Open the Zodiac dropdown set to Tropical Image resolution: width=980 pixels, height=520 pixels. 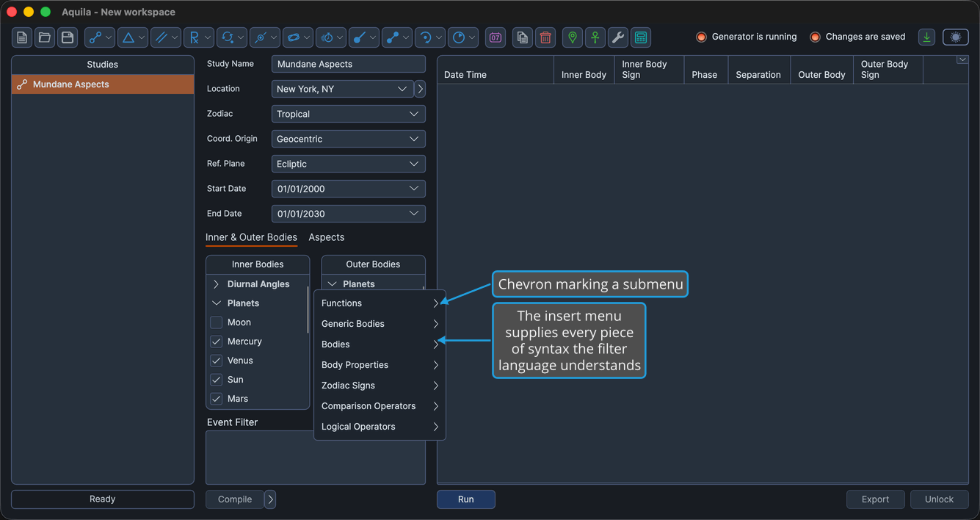click(x=349, y=114)
